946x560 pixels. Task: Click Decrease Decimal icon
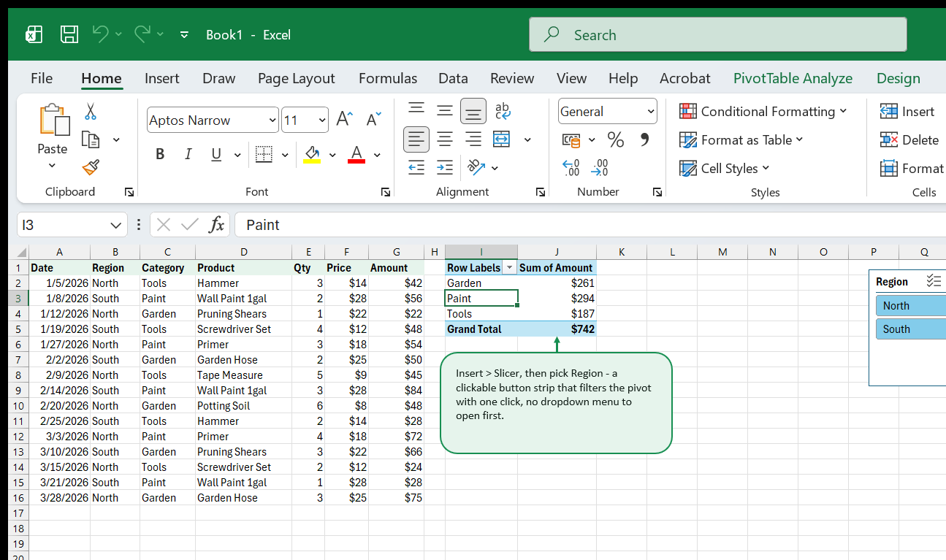pos(600,168)
